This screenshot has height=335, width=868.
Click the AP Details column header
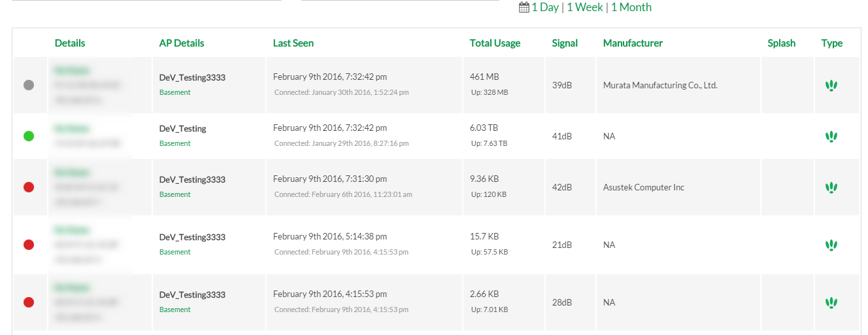[x=182, y=43]
